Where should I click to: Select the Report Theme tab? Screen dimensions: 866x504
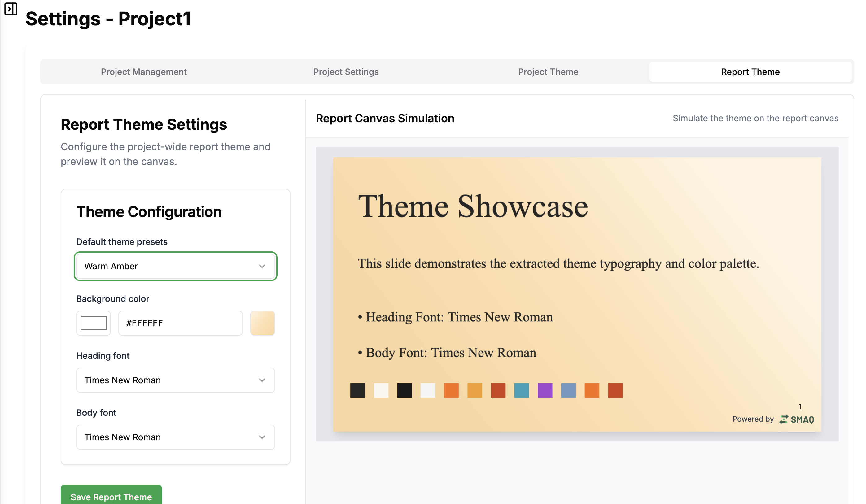(750, 72)
